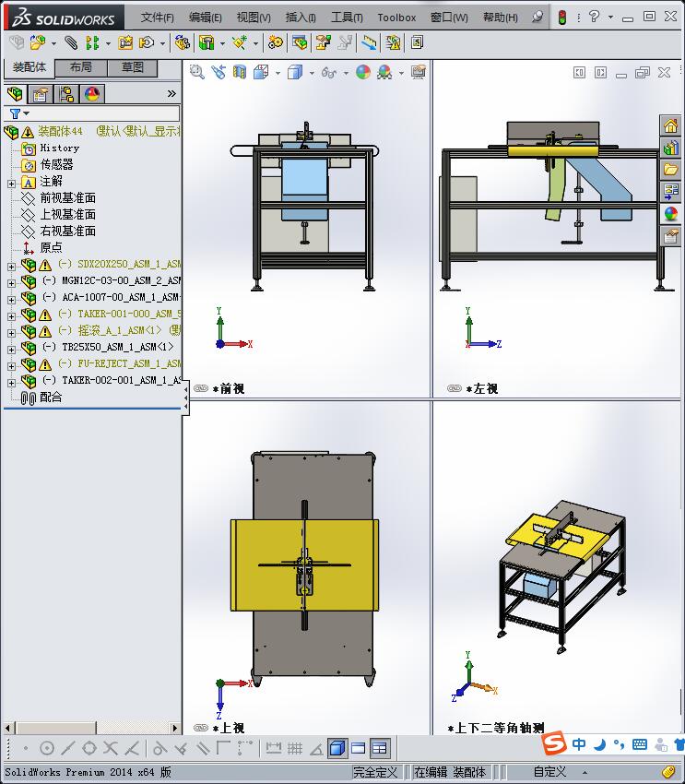Select the 配合 mates folder in tree
Viewport: 685px width, 784px height.
coord(51,397)
